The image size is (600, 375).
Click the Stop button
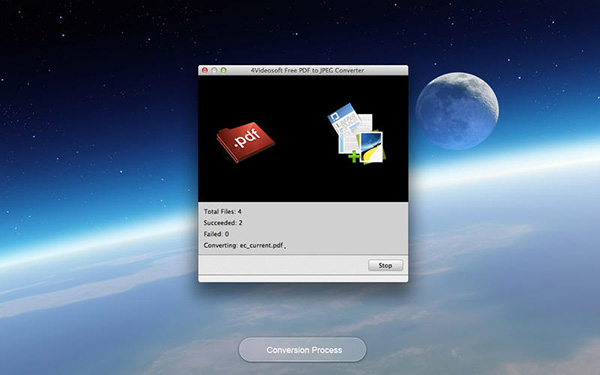(x=385, y=265)
